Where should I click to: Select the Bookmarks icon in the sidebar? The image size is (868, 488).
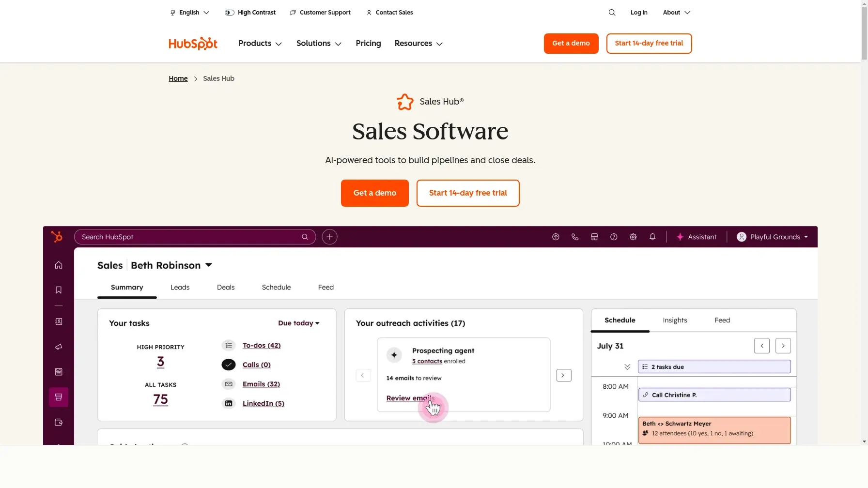pyautogui.click(x=58, y=290)
